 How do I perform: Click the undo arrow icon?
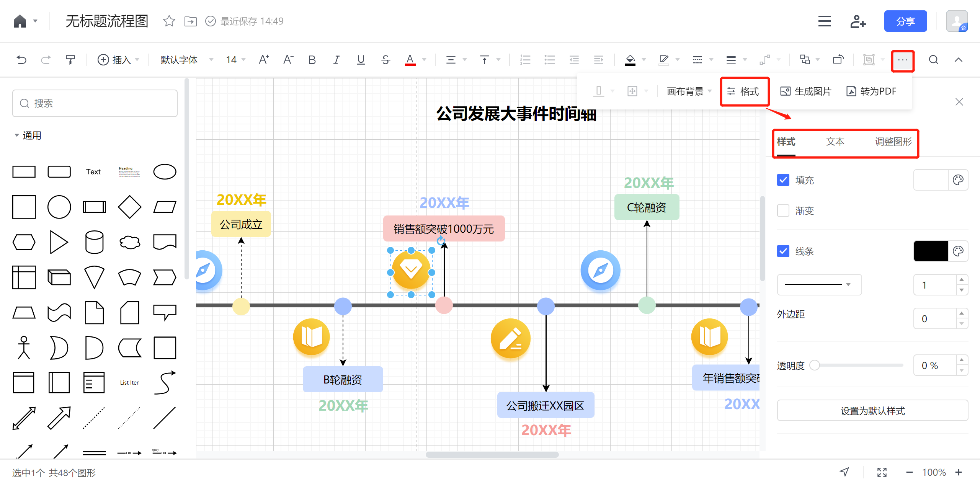pyautogui.click(x=21, y=60)
